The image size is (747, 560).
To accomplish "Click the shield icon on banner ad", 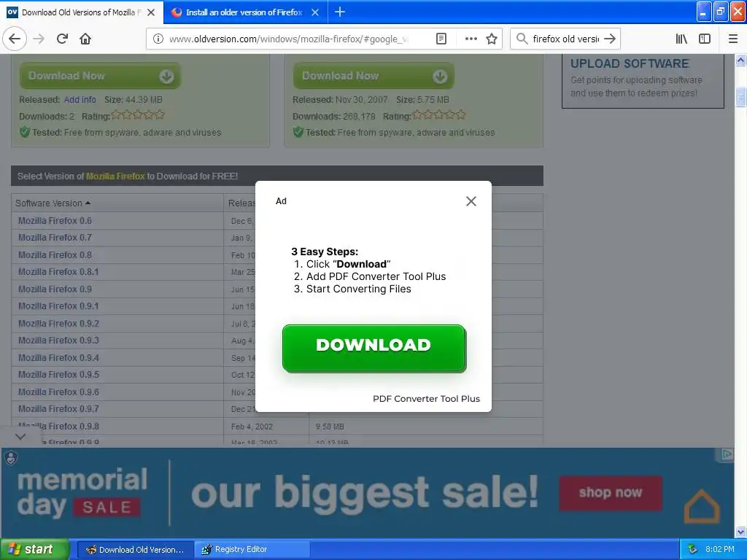I will pyautogui.click(x=10, y=458).
